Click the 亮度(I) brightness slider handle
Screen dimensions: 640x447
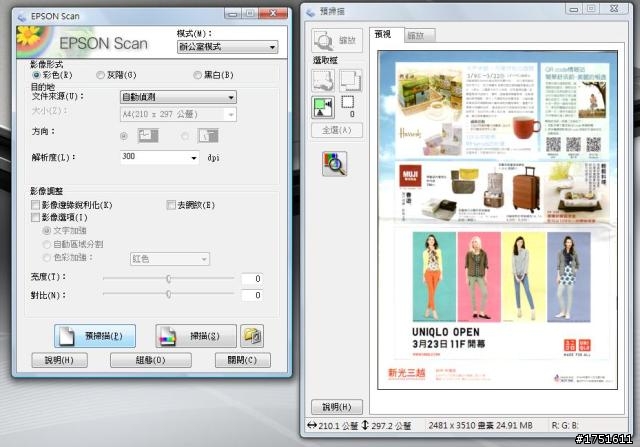pyautogui.click(x=169, y=279)
